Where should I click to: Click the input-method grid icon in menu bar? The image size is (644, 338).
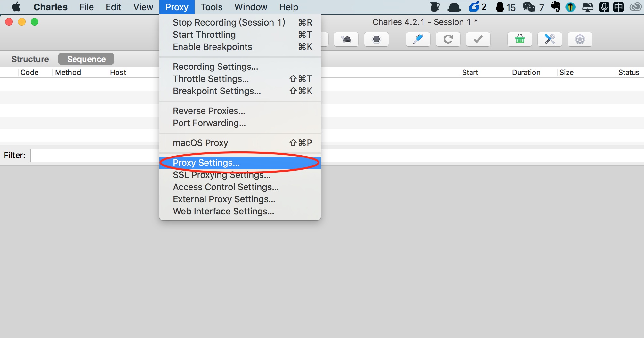pos(618,7)
